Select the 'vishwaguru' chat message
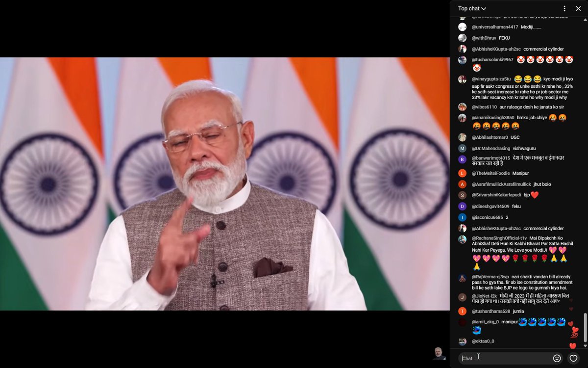Image resolution: width=588 pixels, height=368 pixels. tap(525, 148)
